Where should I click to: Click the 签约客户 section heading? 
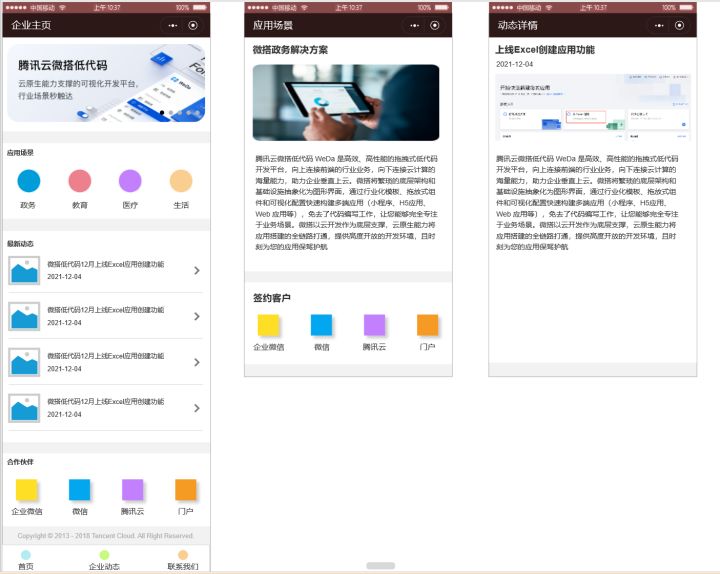(x=272, y=298)
